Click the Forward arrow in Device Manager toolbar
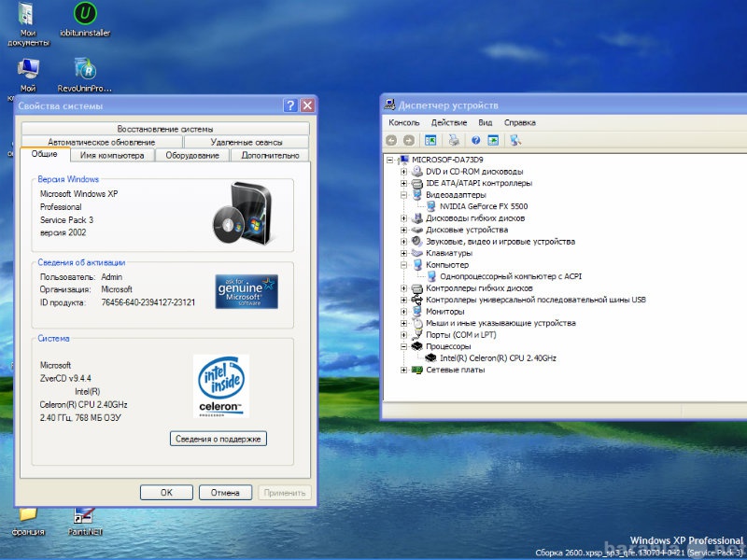Viewport: 747px width, 560px height. tap(409, 140)
